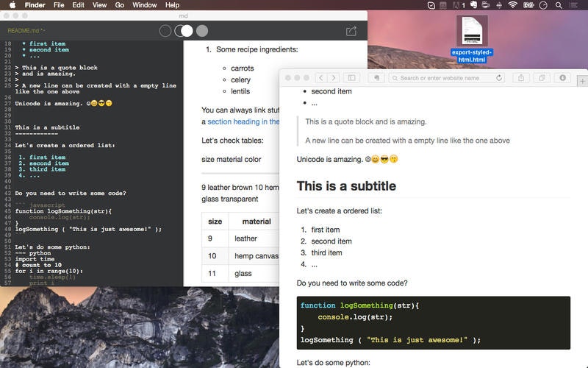This screenshot has height=368, width=588.
Task: Click 'console.log(str);' in Safari code block
Action: click(355, 317)
